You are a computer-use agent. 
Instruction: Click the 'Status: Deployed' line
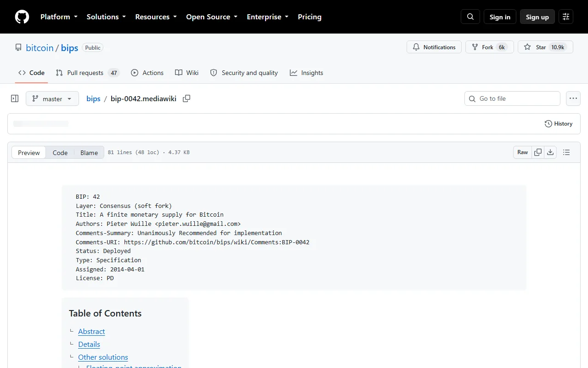(103, 251)
